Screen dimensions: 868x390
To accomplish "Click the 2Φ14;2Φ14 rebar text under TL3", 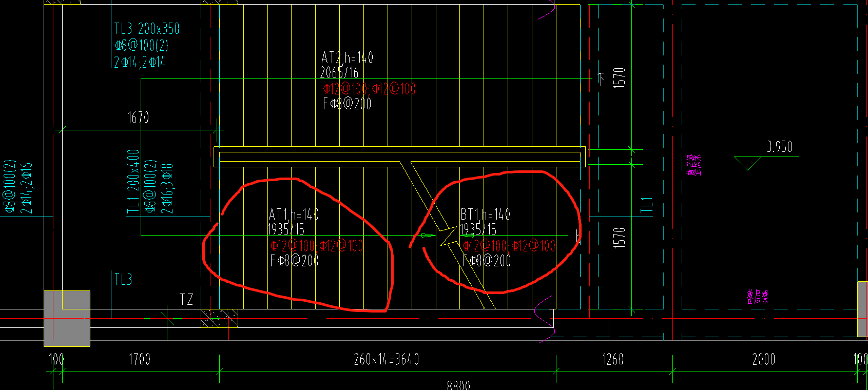I will pos(140,62).
